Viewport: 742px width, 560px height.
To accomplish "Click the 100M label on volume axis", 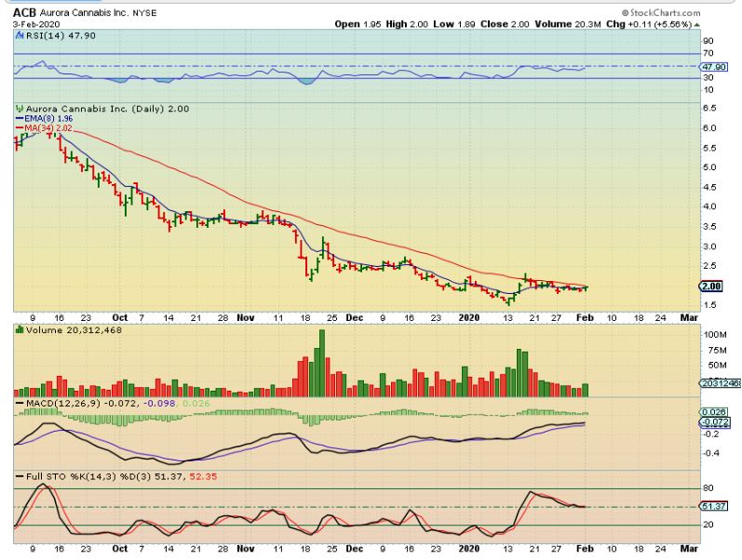I will coord(715,335).
